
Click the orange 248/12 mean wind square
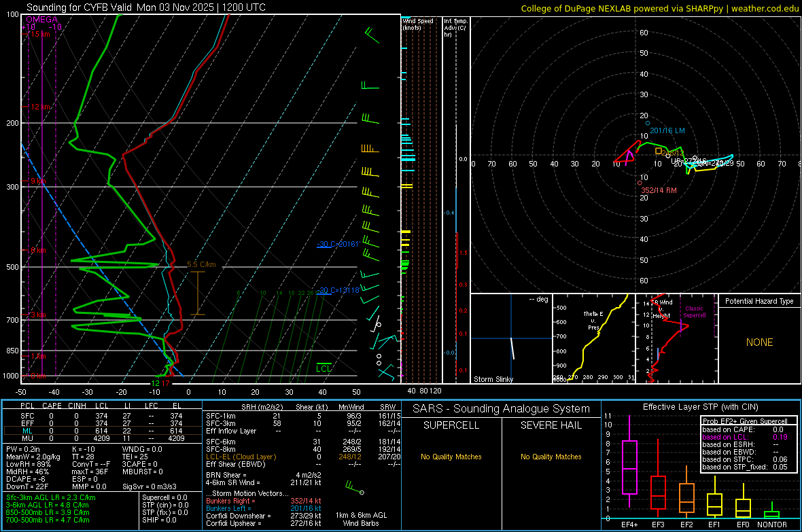pyautogui.click(x=659, y=151)
